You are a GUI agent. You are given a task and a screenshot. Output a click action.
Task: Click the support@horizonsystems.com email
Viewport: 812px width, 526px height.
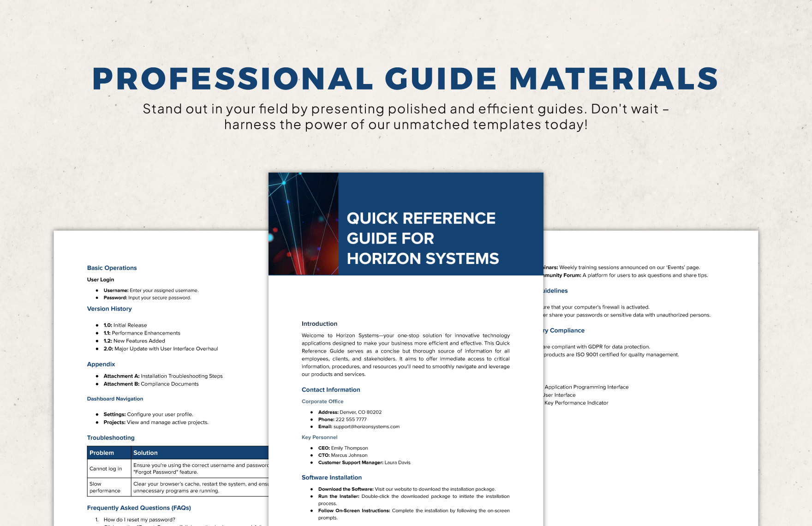[x=366, y=427]
